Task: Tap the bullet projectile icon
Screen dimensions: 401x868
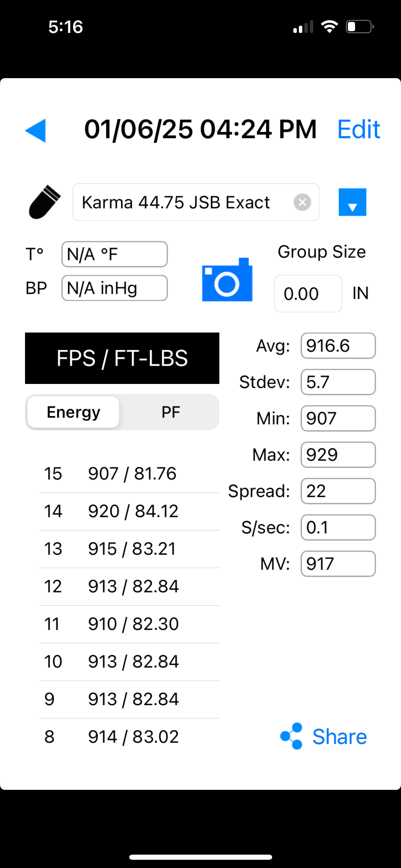Action: coord(45,202)
